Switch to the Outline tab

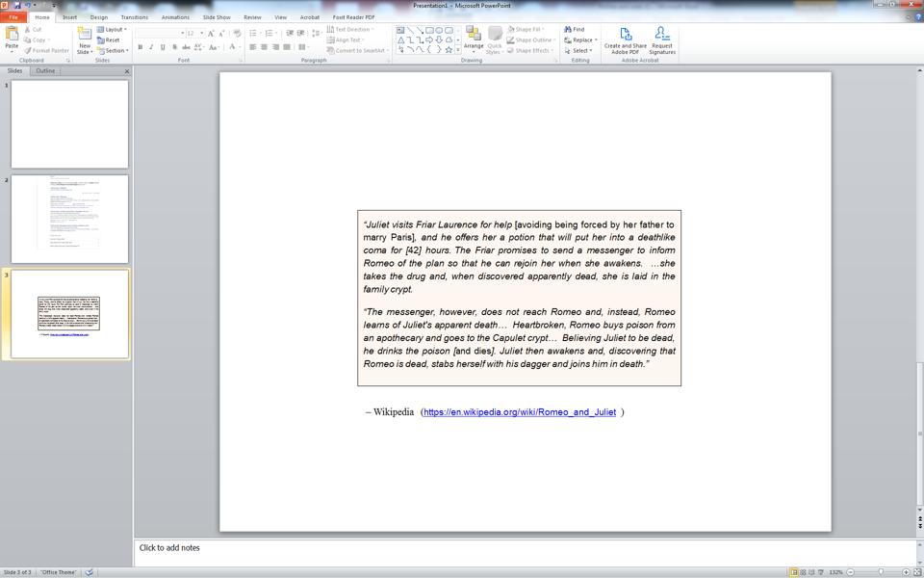click(x=45, y=70)
